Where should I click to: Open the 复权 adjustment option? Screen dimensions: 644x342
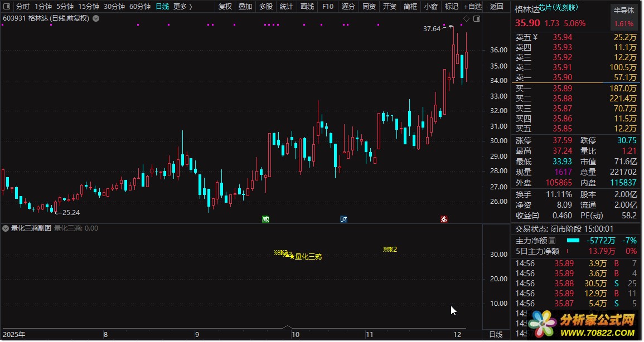point(225,7)
